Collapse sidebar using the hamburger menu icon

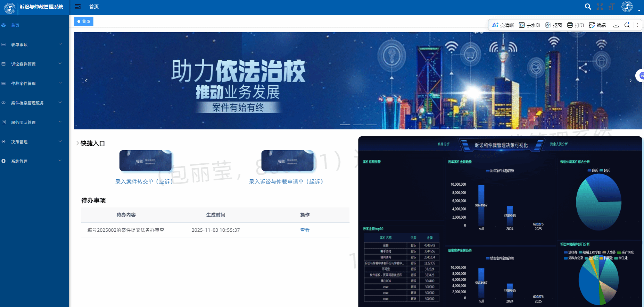pos(78,7)
